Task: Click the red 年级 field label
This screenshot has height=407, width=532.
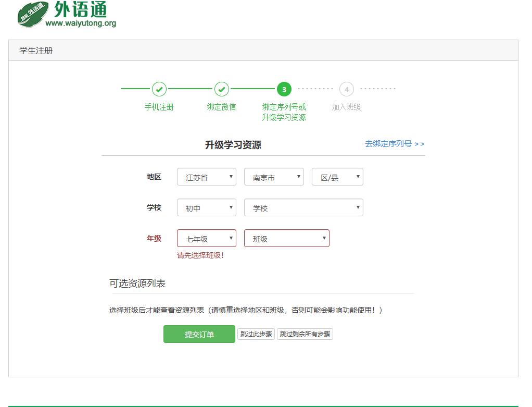Action: [x=154, y=238]
